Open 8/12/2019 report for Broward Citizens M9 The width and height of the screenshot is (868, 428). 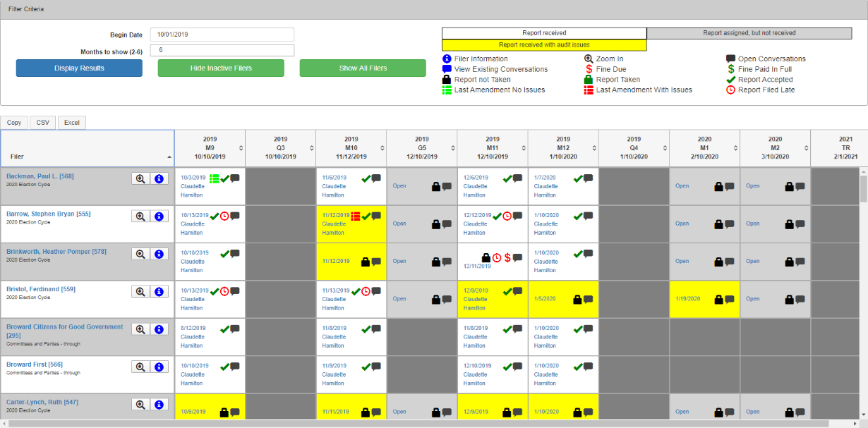193,328
